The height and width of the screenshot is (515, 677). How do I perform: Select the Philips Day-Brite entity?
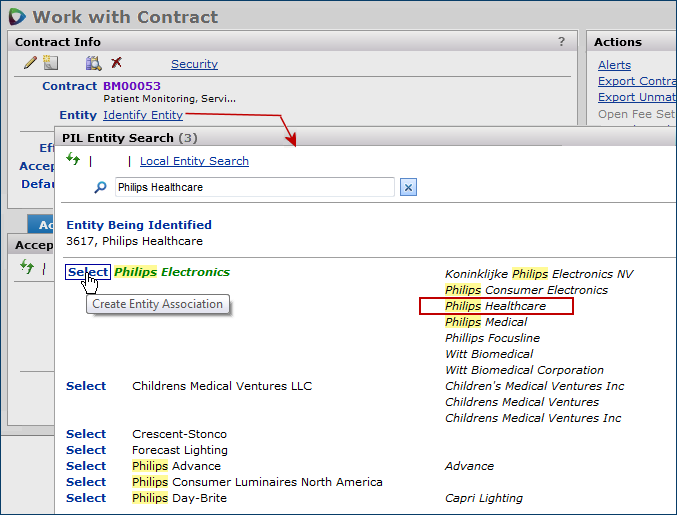(86, 498)
